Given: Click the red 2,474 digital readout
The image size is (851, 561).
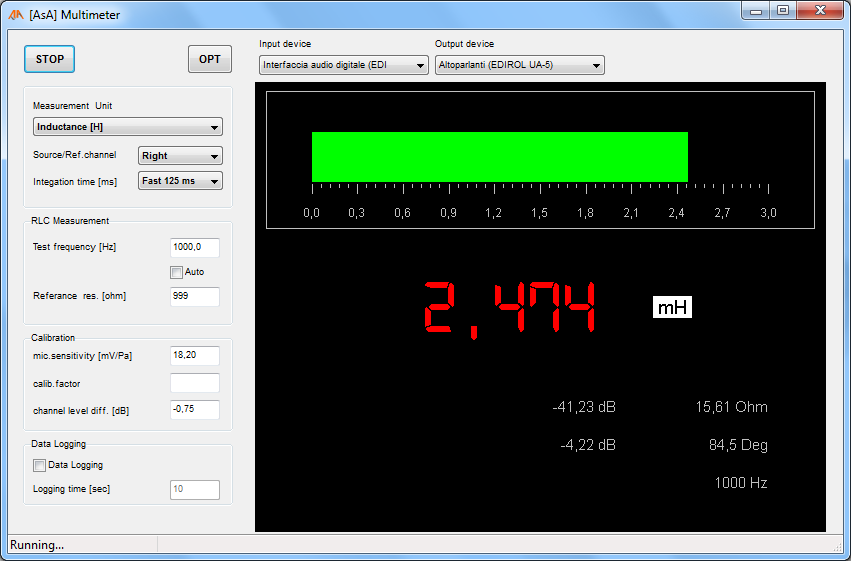Looking at the screenshot, I should [x=510, y=309].
